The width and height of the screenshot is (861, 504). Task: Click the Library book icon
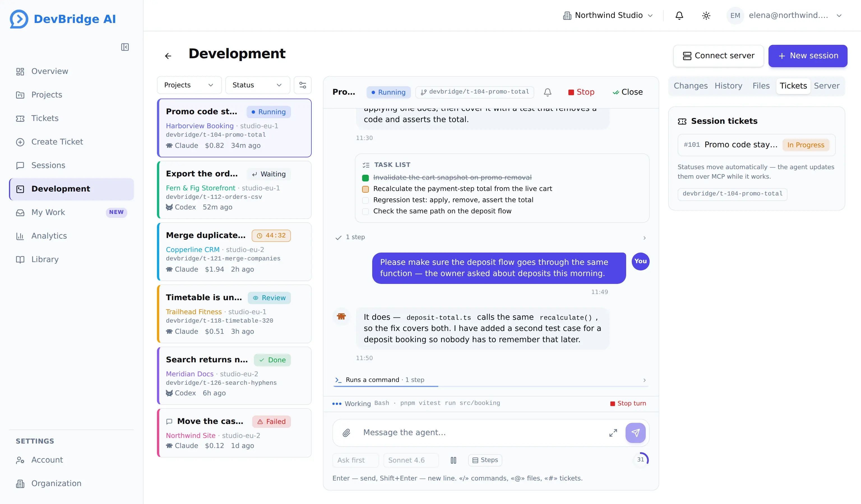click(x=20, y=260)
